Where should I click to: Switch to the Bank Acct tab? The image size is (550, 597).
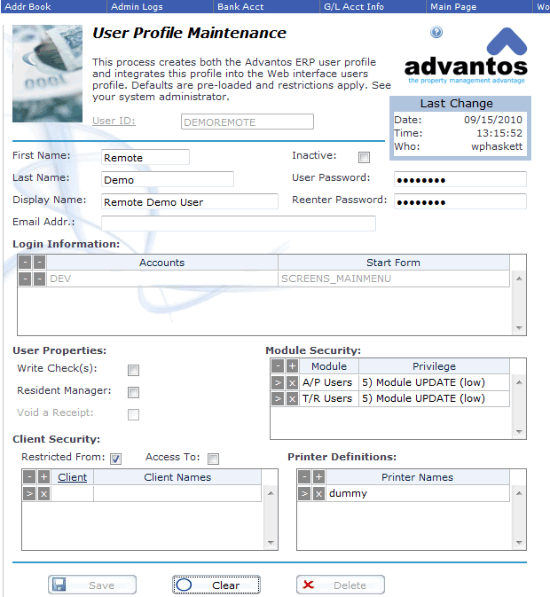266,6
